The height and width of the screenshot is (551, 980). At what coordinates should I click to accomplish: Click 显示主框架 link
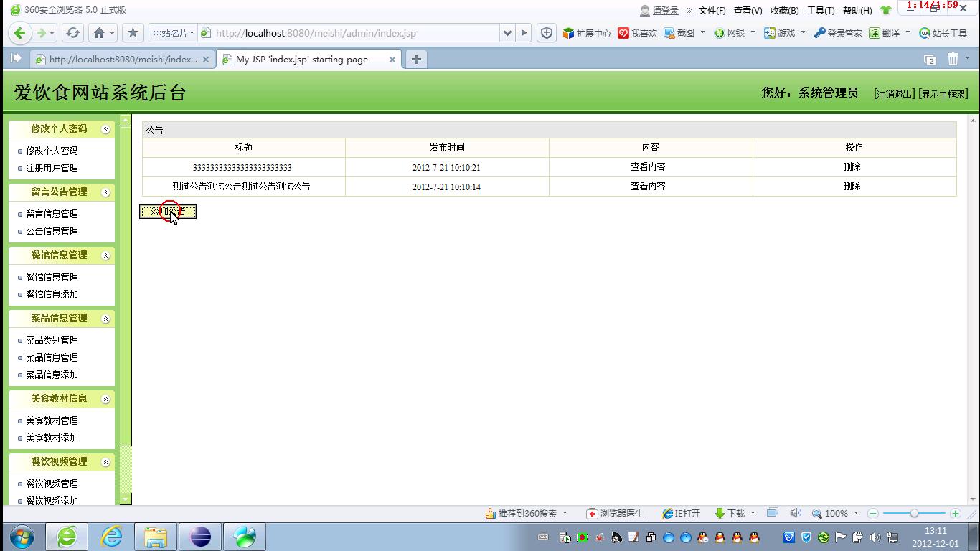(x=943, y=93)
